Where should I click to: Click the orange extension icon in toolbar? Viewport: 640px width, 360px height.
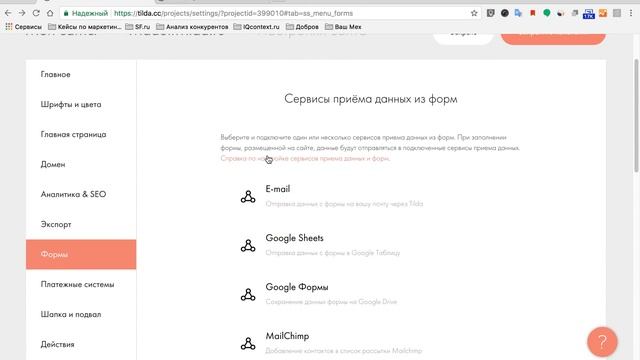pos(603,13)
